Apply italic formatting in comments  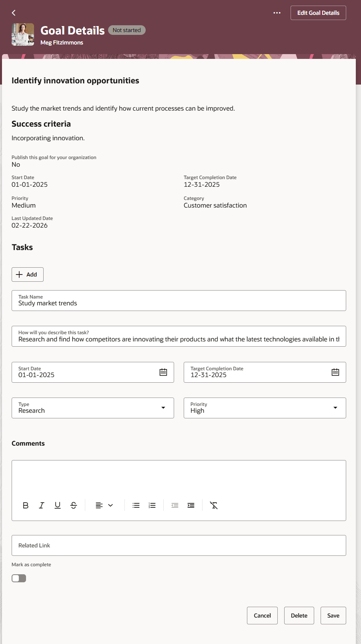[42, 505]
